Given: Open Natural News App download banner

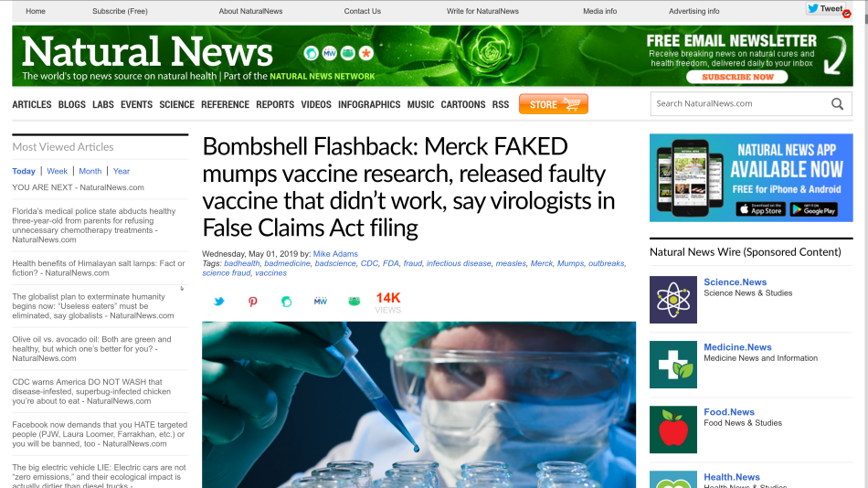Looking at the screenshot, I should [751, 178].
